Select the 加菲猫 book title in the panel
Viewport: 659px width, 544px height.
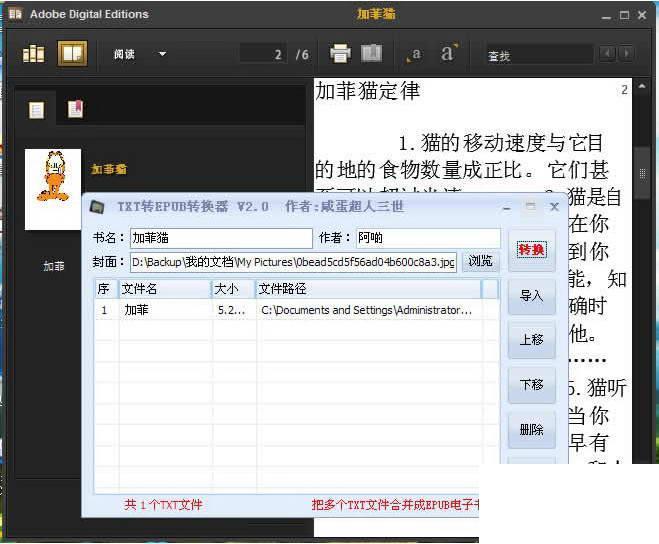pos(108,169)
